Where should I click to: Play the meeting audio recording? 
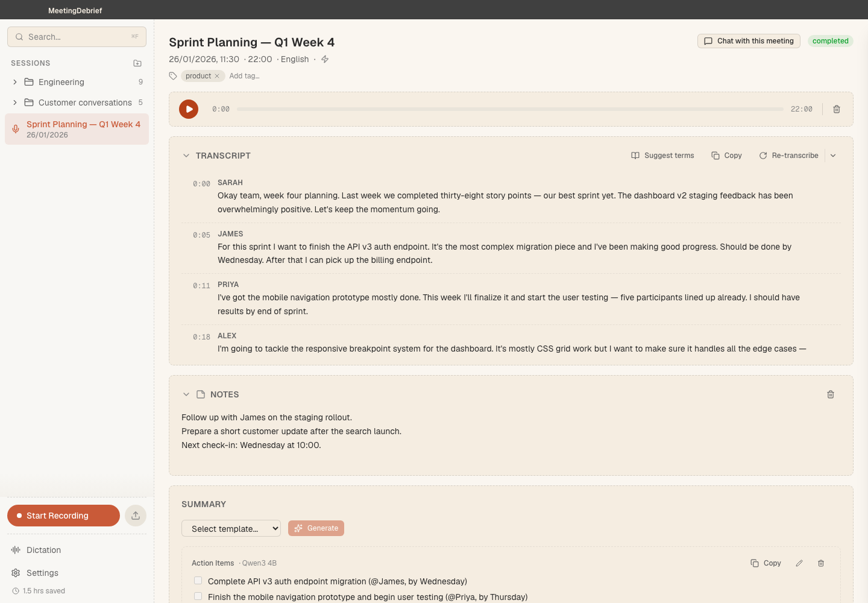tap(189, 109)
